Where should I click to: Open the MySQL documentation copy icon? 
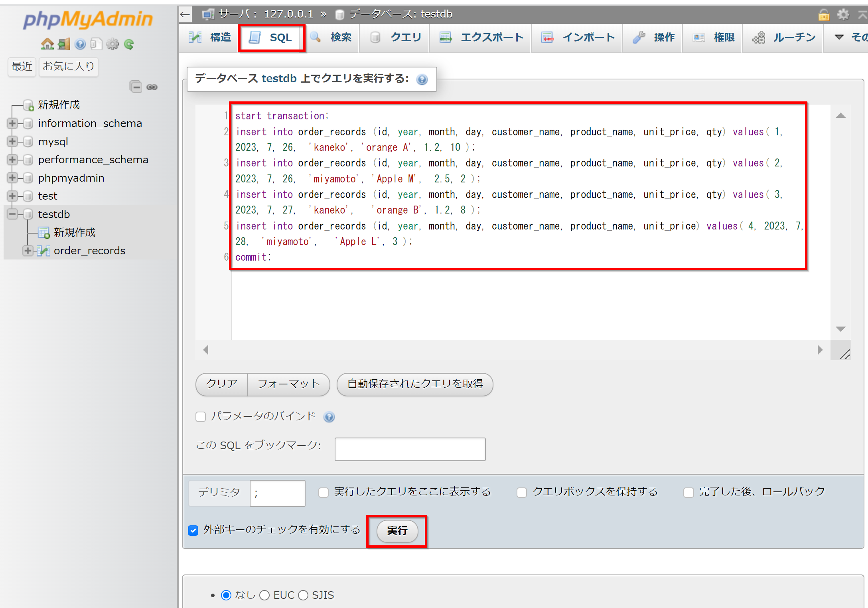(96, 44)
